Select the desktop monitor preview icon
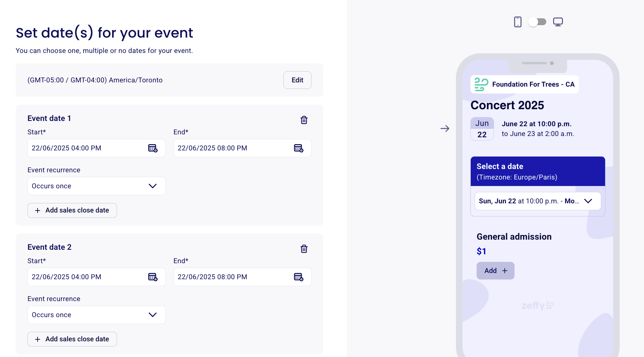Image resolution: width=644 pixels, height=357 pixels. (x=558, y=22)
